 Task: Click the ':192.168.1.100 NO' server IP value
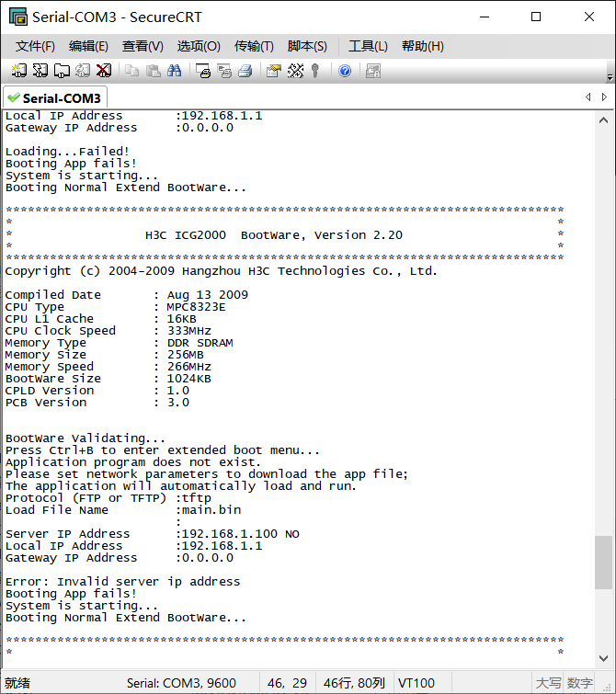[x=238, y=534]
